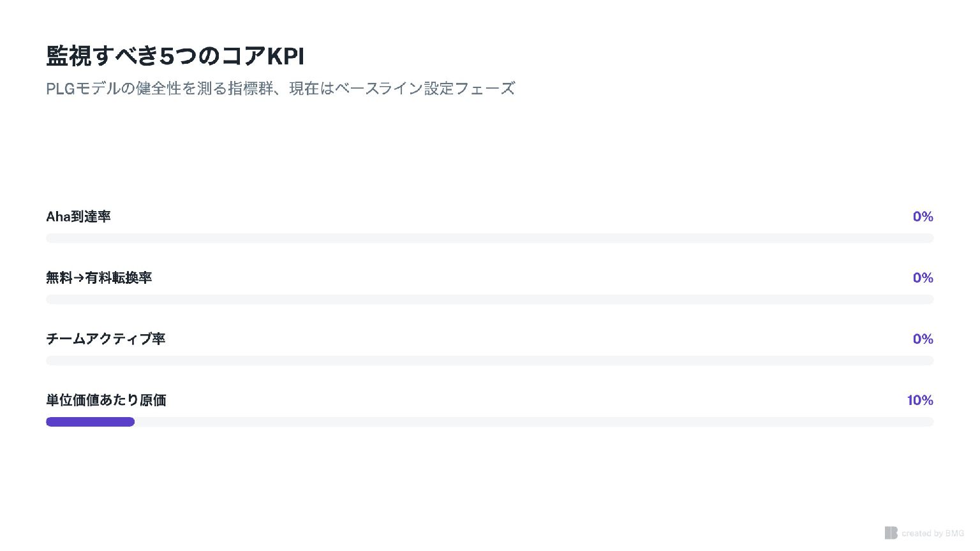This screenshot has width=980, height=551.
Task: Click the チームアクティブ率 progress bar
Action: click(x=490, y=360)
